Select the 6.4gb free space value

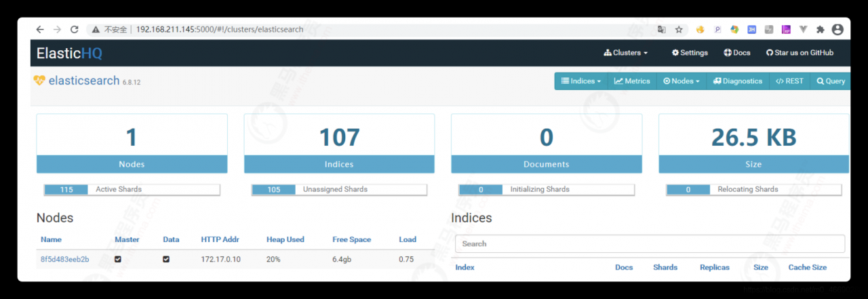tap(342, 260)
